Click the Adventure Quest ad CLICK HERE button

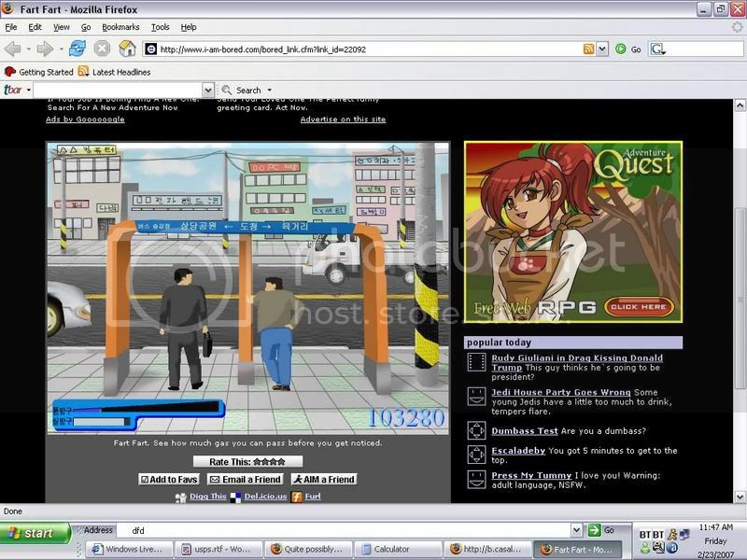tap(639, 307)
